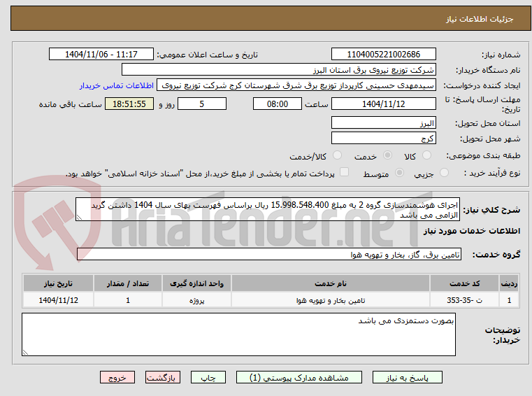Select the متوسط purchase type radio
Viewport: 532px width, 396px height.
[399, 173]
